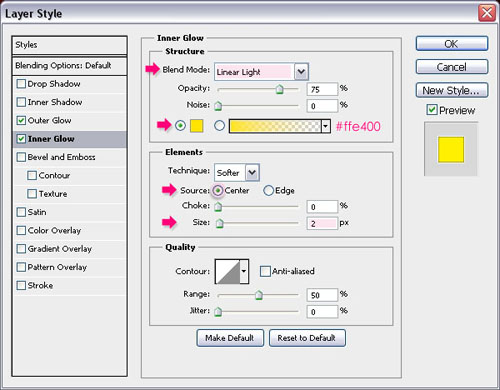Select the Bevel and Emboss label

coord(61,157)
